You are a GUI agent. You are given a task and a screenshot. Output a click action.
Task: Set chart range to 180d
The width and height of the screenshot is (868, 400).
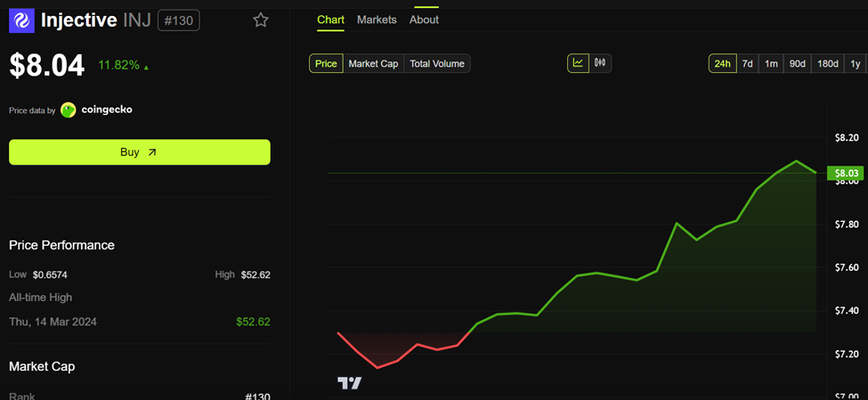point(828,64)
